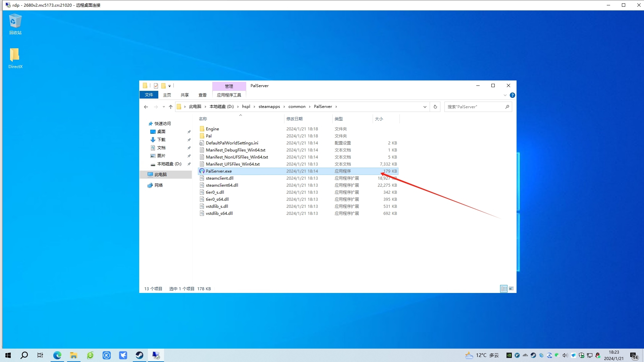This screenshot has width=644, height=362.
Task: Open taskbar search magnifier
Action: 24,355
